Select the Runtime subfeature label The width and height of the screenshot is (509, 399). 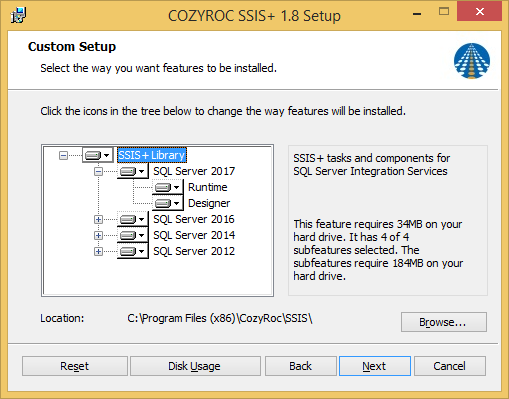(208, 187)
